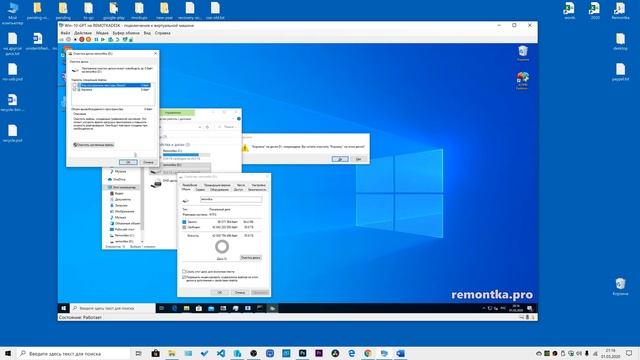Click Отмена in the disk Properties dialog
640x360 pixels.
240,292
